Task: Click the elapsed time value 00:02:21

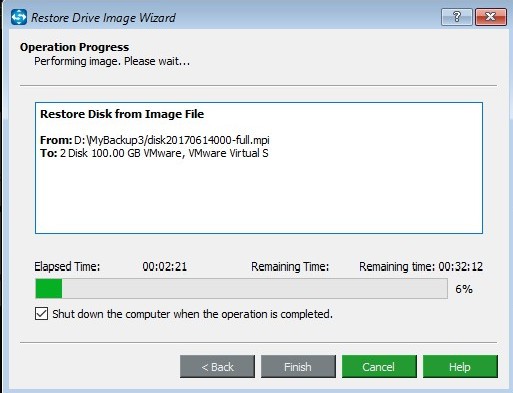Action: [165, 266]
